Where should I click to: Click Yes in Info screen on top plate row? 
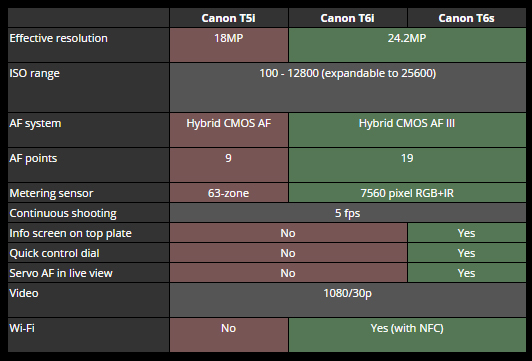point(467,233)
